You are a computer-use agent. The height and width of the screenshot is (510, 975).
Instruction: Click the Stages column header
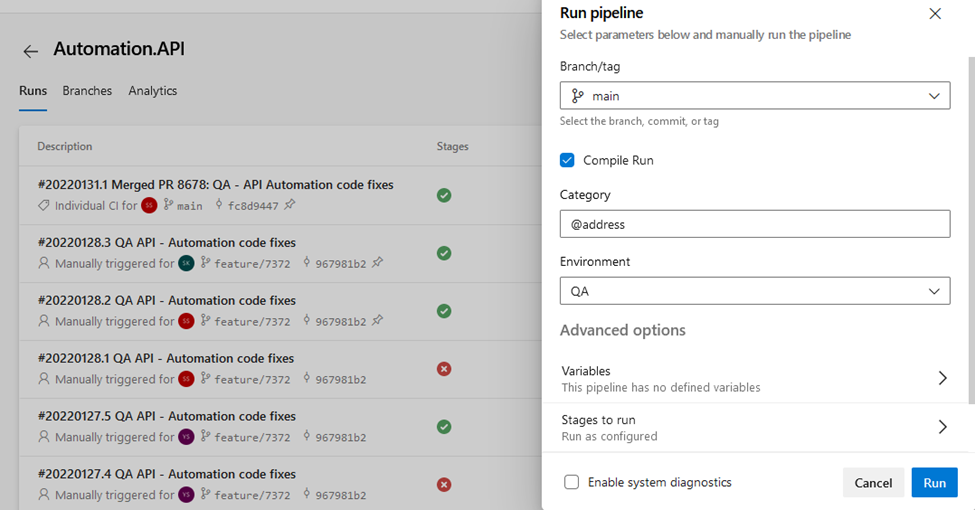453,146
